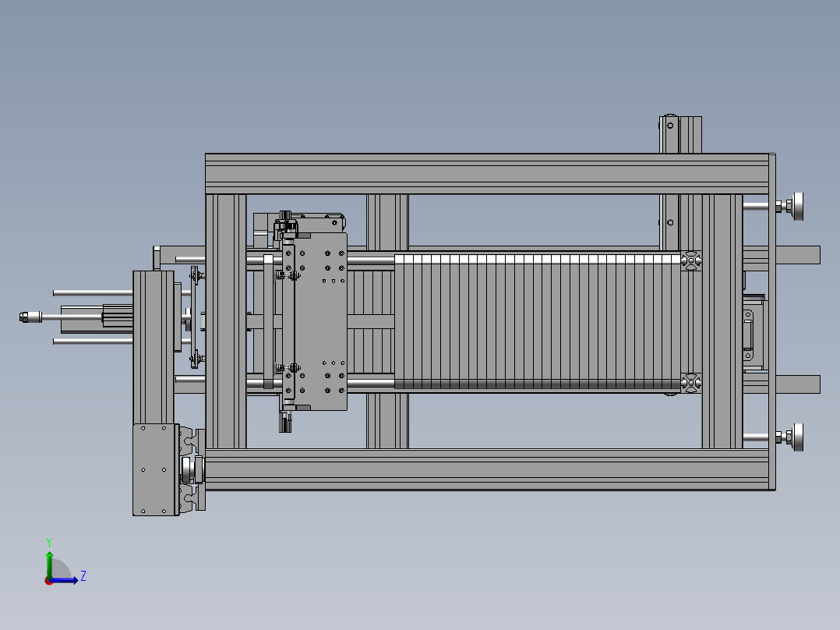Pick the right vertical frame extrusion post
Screen dimensions: 840x630
[x=722, y=321]
